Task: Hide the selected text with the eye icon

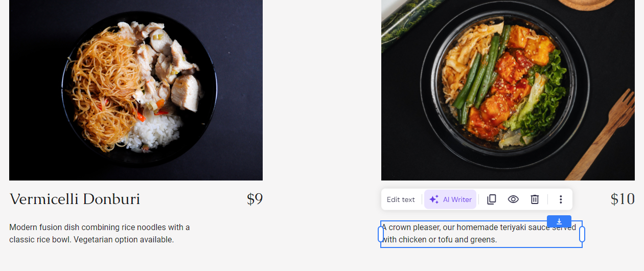Action: (513, 199)
